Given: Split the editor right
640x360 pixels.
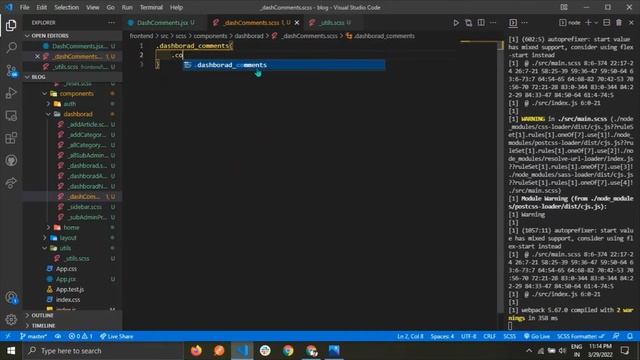Looking at the screenshot, I should 481,23.
